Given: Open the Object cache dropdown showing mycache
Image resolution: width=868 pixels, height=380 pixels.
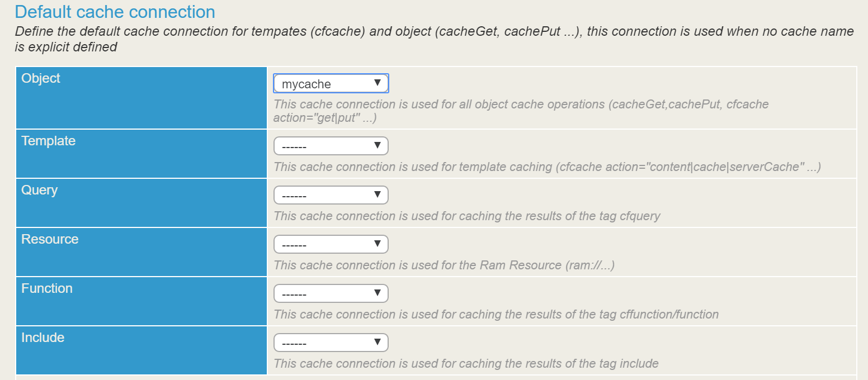Looking at the screenshot, I should (331, 84).
